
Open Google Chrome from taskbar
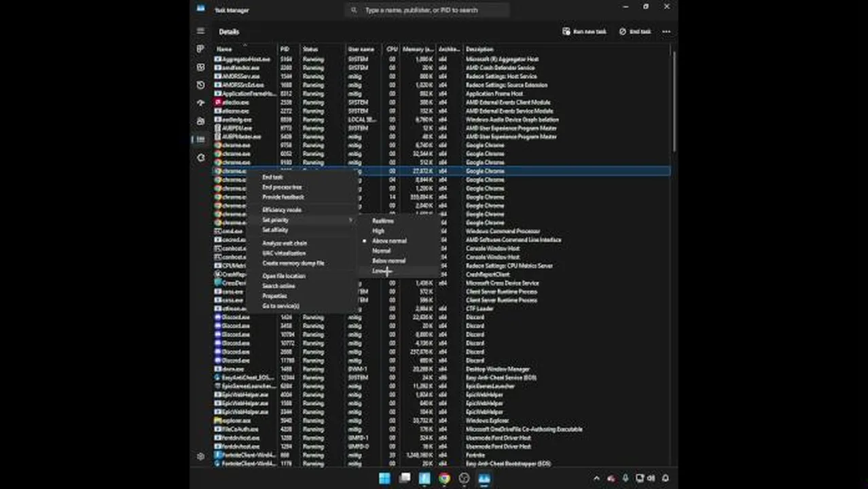point(444,478)
